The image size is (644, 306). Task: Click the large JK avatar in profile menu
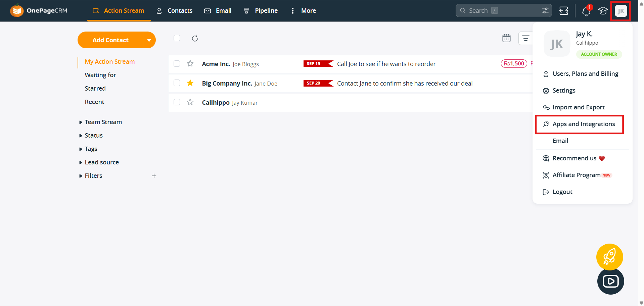click(557, 44)
